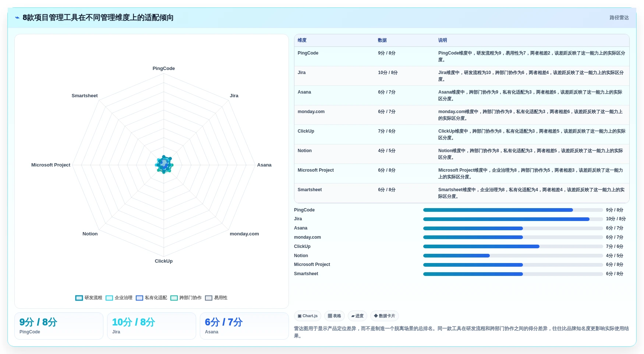
Task: Open the Asana 6分 / 7分 data card
Action: tap(244, 326)
